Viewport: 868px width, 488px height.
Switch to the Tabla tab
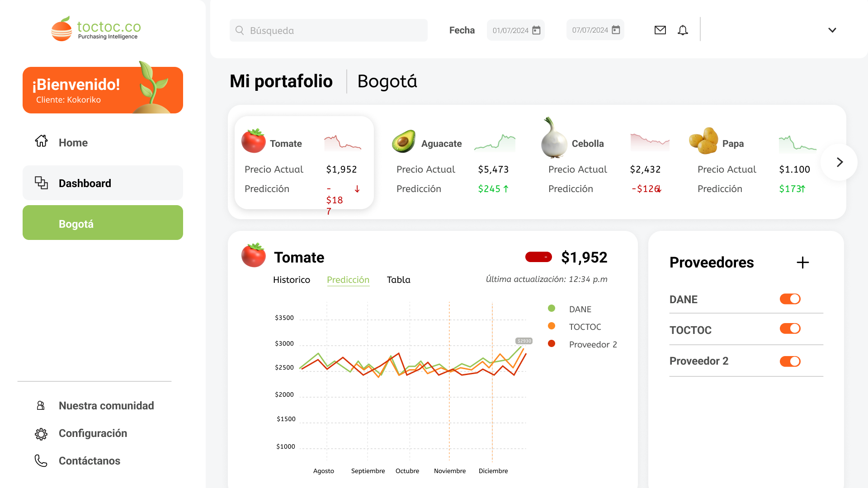pos(398,280)
